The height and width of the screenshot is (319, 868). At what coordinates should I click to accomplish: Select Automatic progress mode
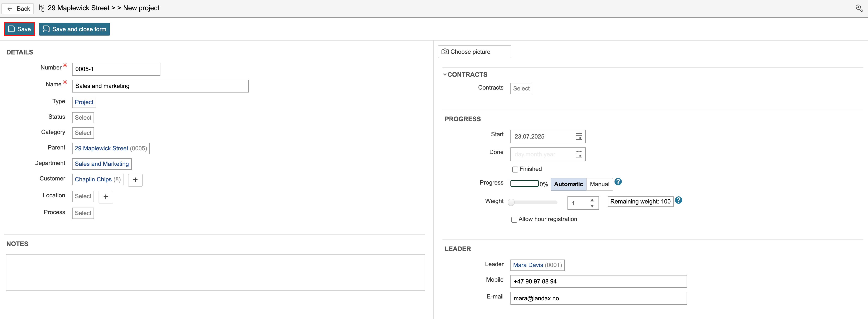pyautogui.click(x=568, y=184)
